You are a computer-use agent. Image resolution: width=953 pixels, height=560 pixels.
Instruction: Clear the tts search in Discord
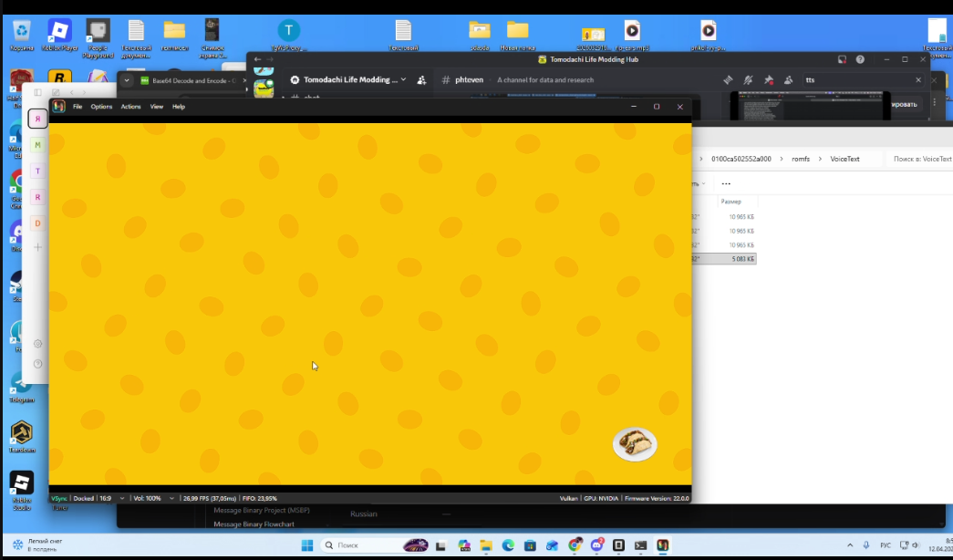pos(918,79)
